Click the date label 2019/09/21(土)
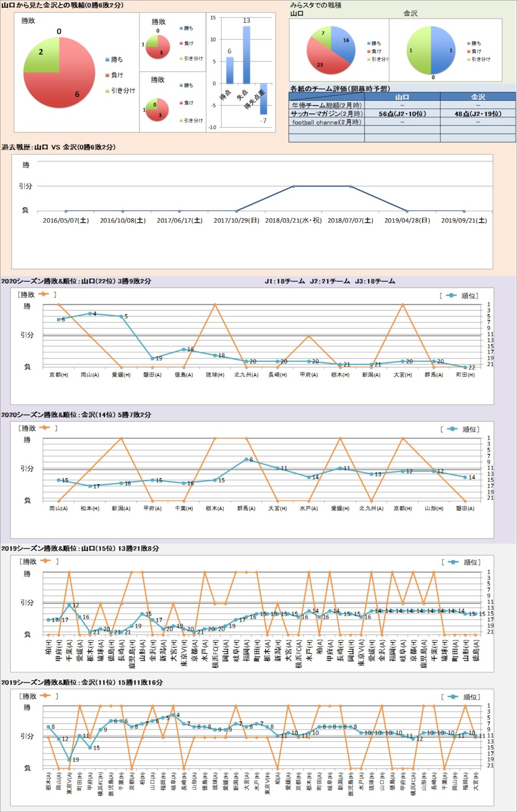Viewport: 517px width, 812px height. (x=464, y=220)
